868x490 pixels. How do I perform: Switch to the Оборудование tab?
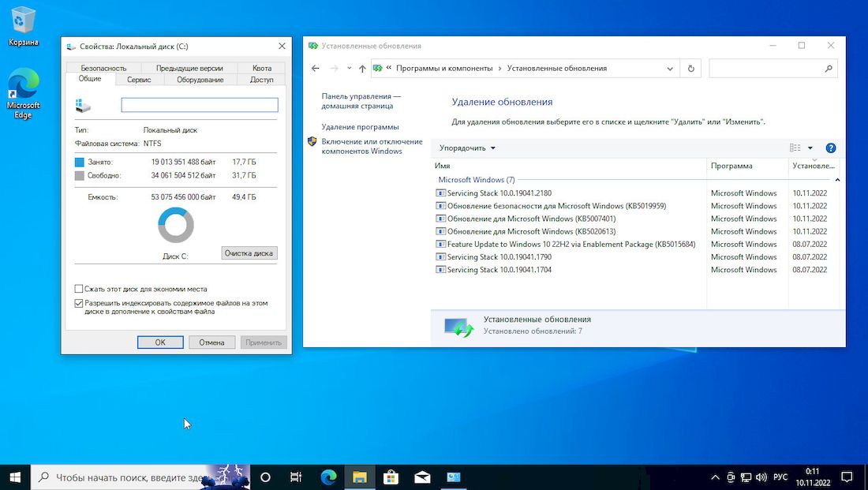pyautogui.click(x=200, y=80)
